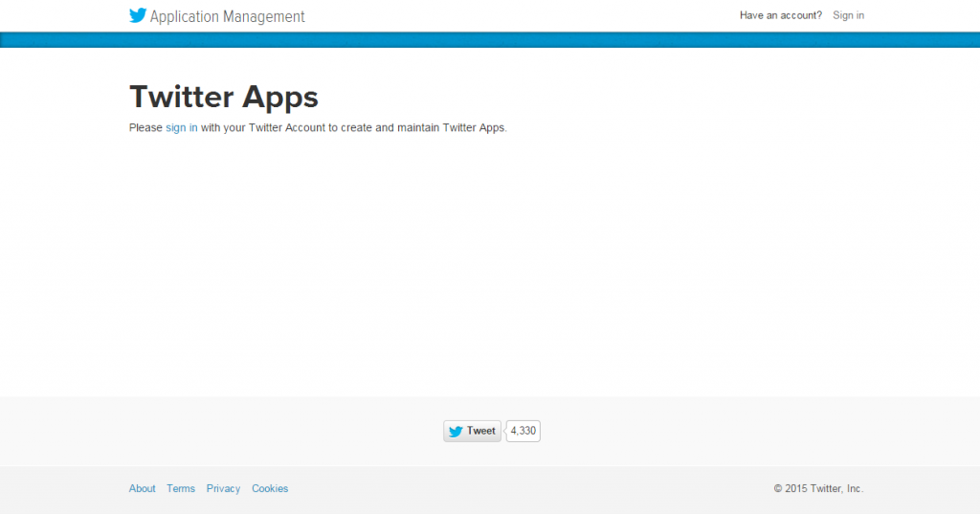Click the Twitter bird logo in header
Image resolution: width=980 pixels, height=514 pixels.
tap(138, 15)
